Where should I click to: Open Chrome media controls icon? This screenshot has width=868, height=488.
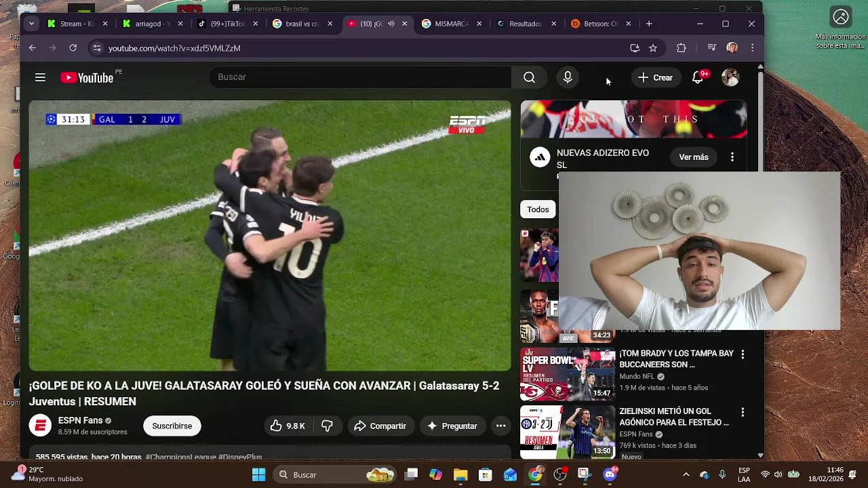tap(711, 48)
